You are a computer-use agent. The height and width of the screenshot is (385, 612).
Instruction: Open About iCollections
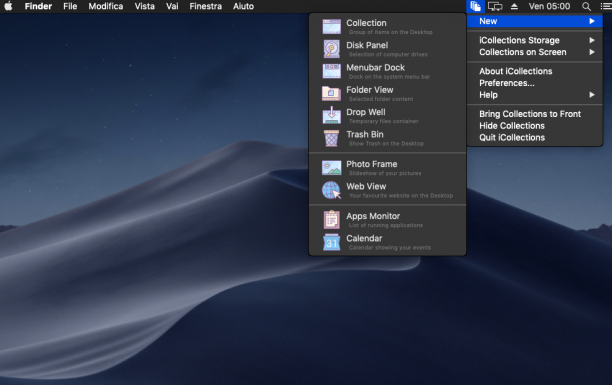tap(535, 71)
